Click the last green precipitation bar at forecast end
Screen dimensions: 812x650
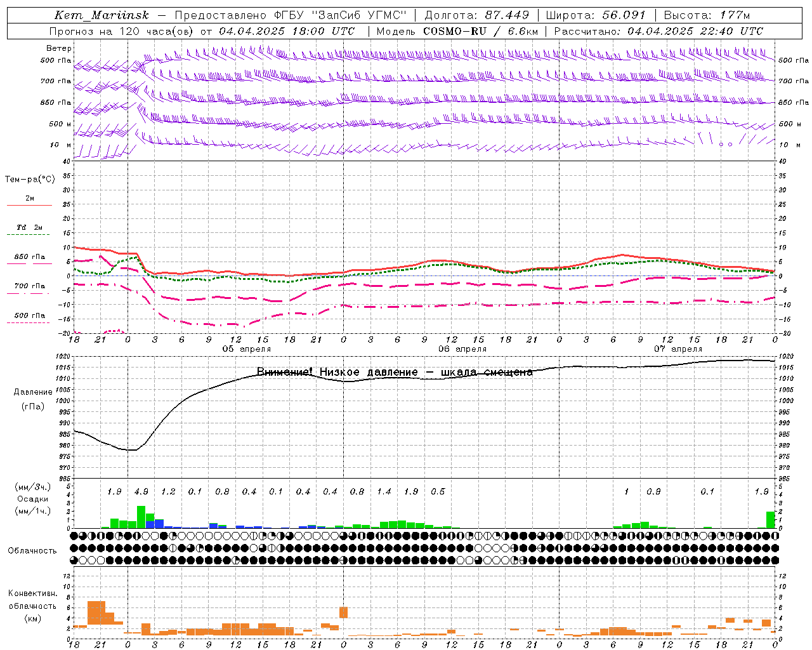(770, 520)
